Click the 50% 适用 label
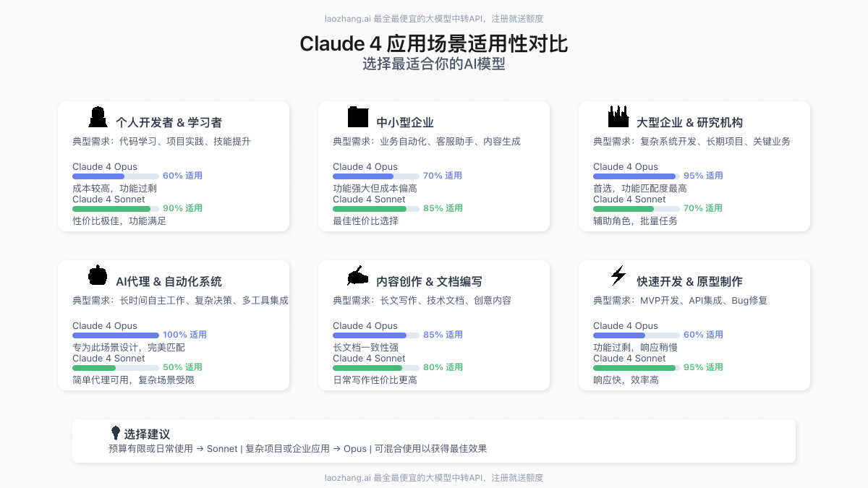Image resolution: width=868 pixels, height=488 pixels. [x=182, y=367]
